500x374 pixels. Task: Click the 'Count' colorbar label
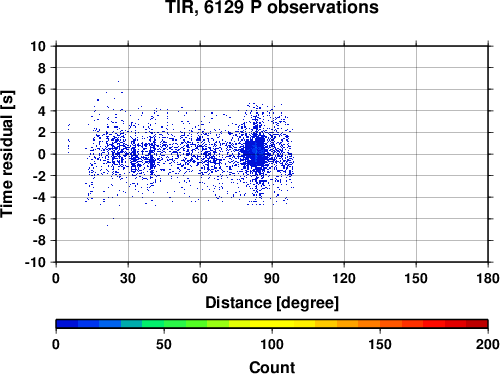tap(272, 368)
